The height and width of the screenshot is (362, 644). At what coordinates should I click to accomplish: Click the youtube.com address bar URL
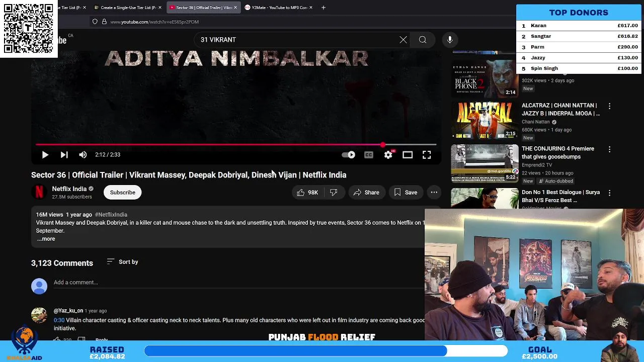pos(154,22)
